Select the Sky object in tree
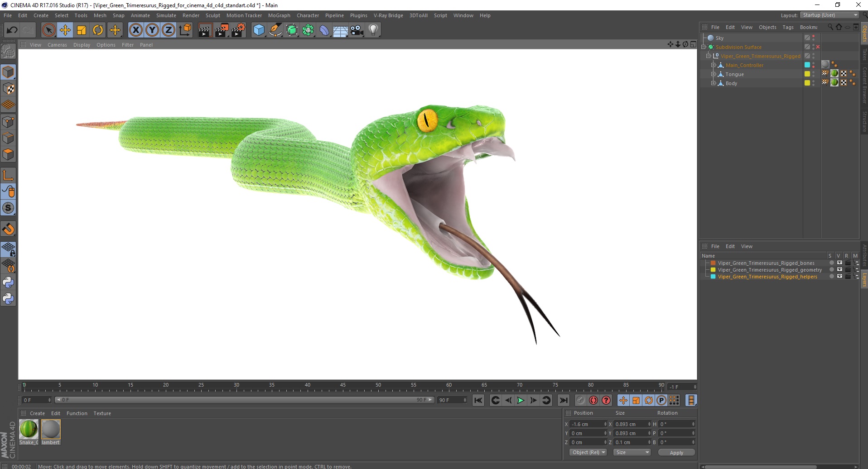868x469 pixels. pyautogui.click(x=719, y=38)
